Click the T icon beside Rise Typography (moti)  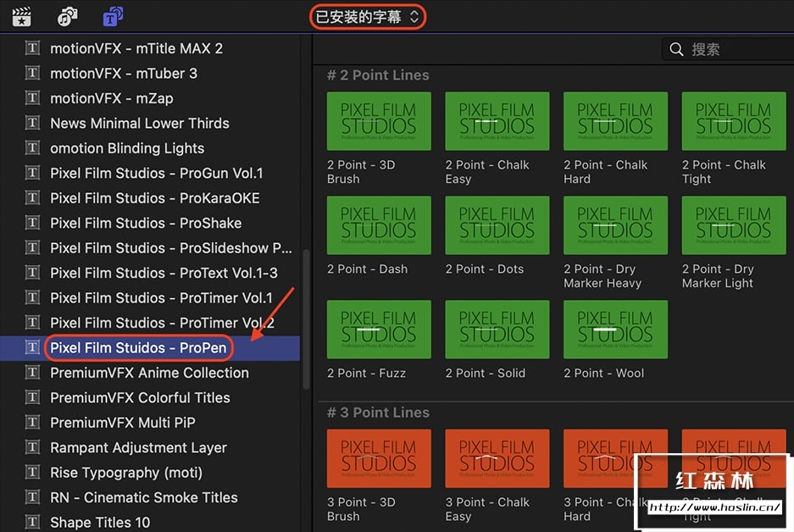pyautogui.click(x=32, y=472)
